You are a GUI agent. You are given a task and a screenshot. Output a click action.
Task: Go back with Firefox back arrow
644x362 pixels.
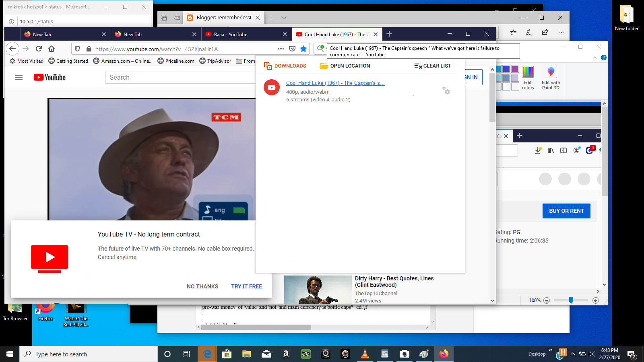tap(12, 49)
